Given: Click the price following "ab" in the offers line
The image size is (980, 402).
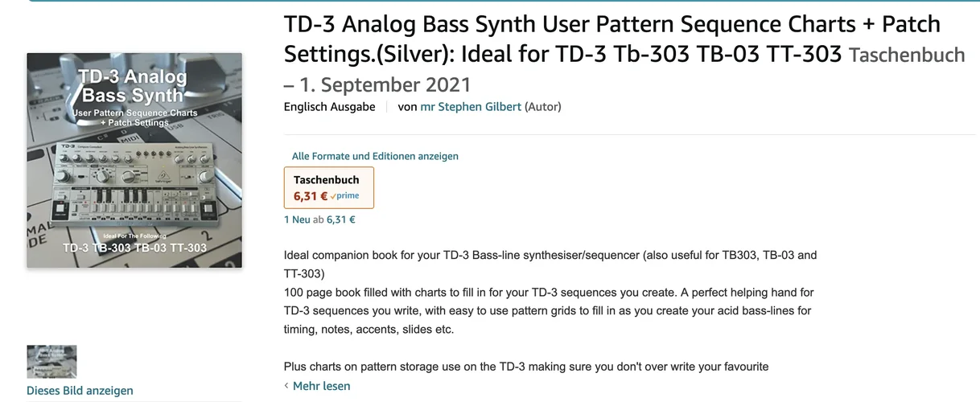Looking at the screenshot, I should [340, 219].
